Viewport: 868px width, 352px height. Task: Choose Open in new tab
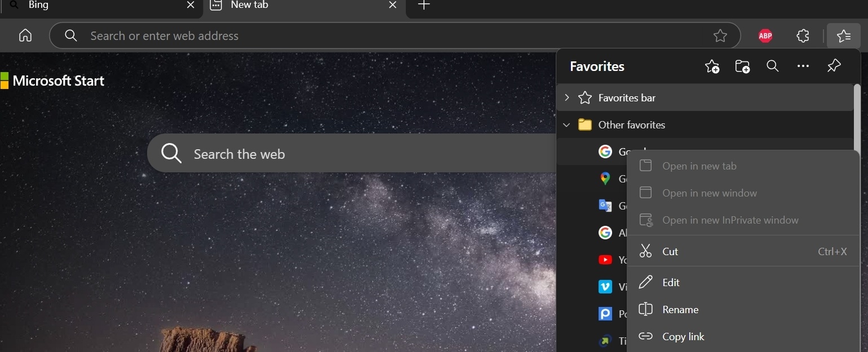743,166
